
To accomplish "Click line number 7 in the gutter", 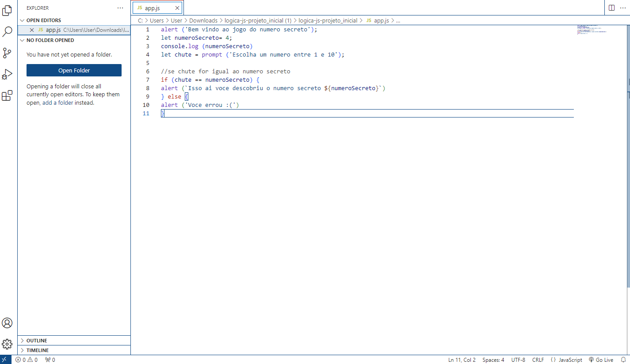I will point(148,80).
